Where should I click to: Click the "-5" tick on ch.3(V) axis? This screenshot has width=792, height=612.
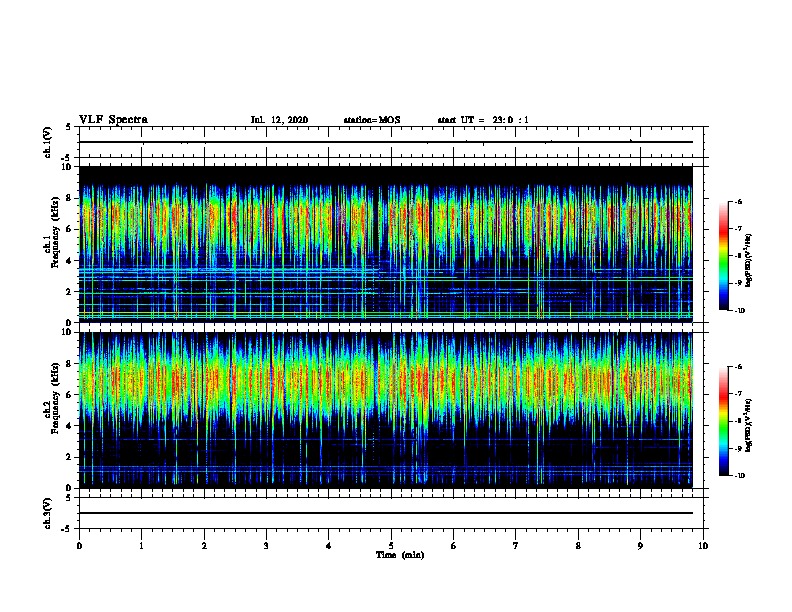tap(67, 529)
